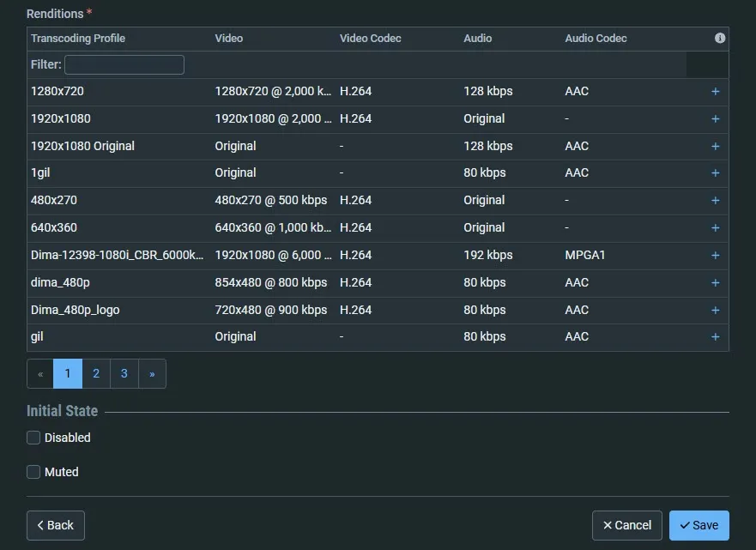Enable the Disabled initial state checkbox

coord(33,438)
